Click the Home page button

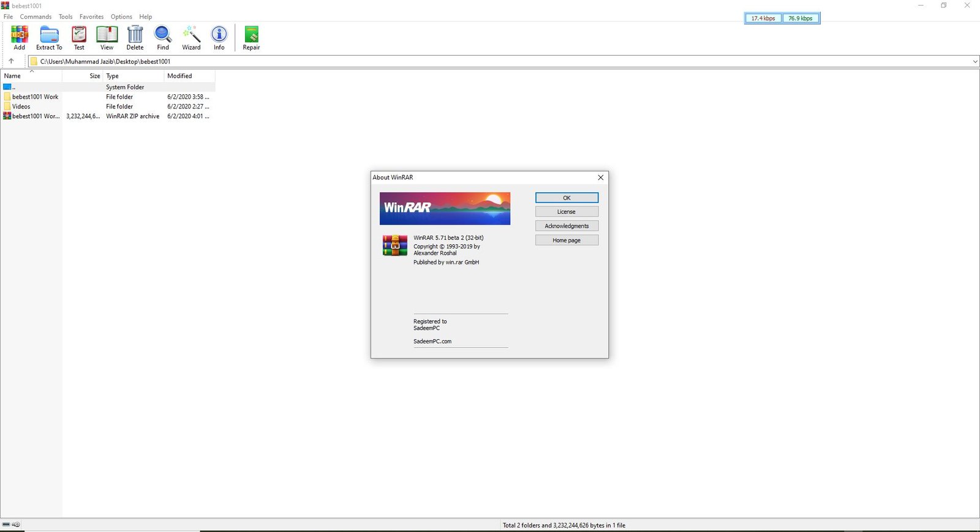point(567,241)
